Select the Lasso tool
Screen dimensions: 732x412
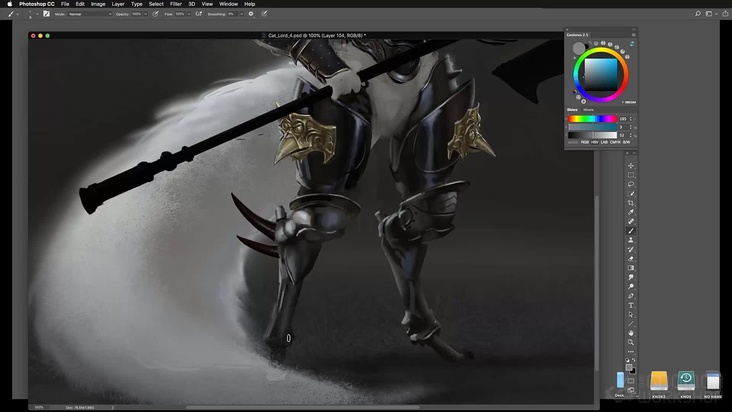pos(631,184)
